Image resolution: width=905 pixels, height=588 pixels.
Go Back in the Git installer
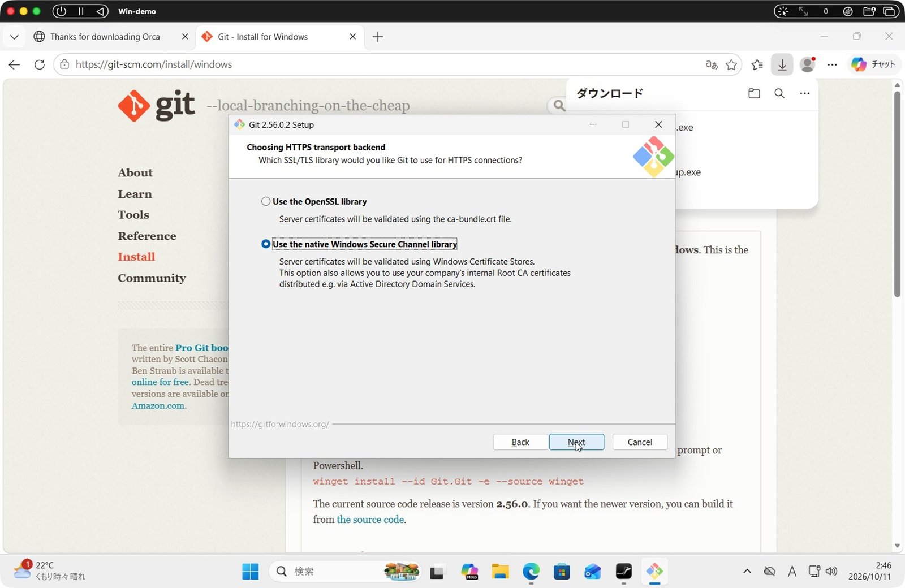click(520, 442)
